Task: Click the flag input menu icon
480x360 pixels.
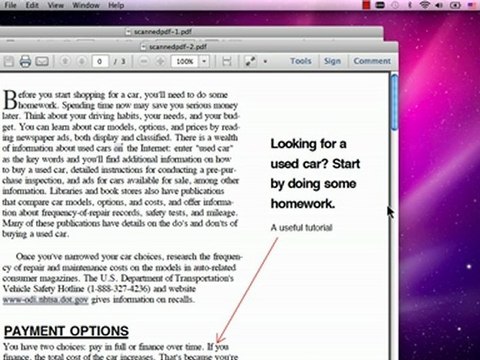Action: click(x=472, y=5)
